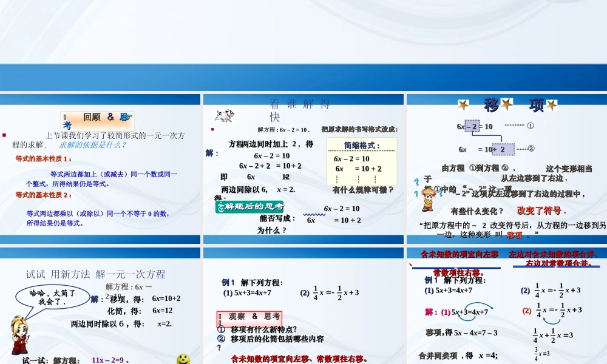Screen dimensions: 607x364
Task: Click ① 移项有什么新特点?
Action: point(257,329)
